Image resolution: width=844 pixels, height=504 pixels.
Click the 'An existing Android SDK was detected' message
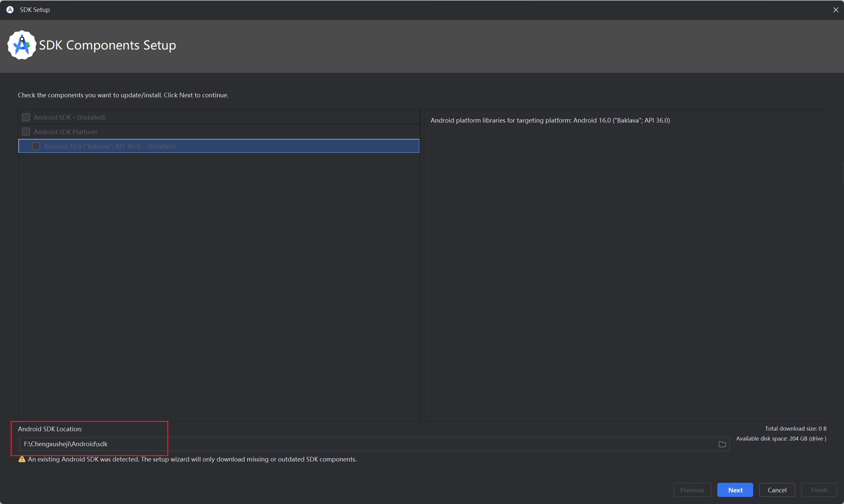(192, 459)
